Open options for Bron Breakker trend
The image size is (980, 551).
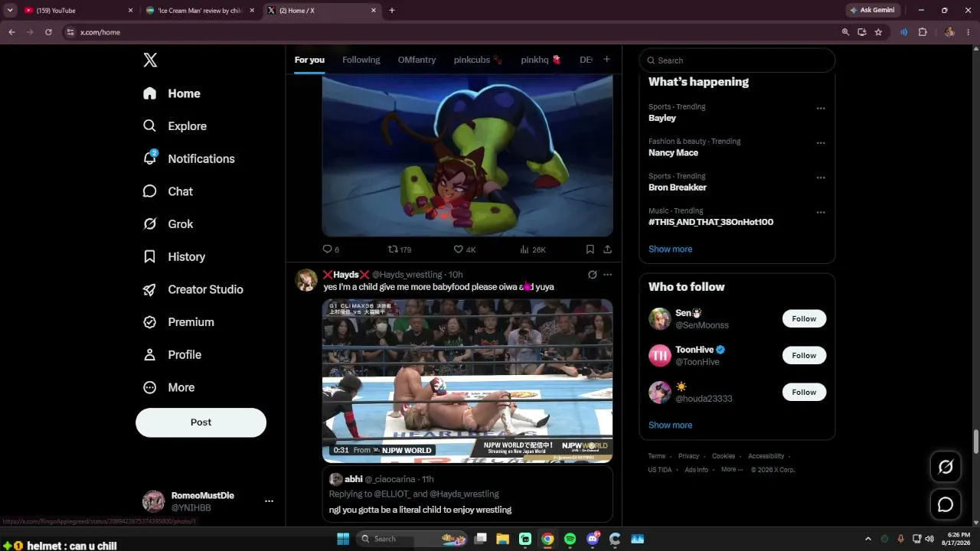(821, 178)
